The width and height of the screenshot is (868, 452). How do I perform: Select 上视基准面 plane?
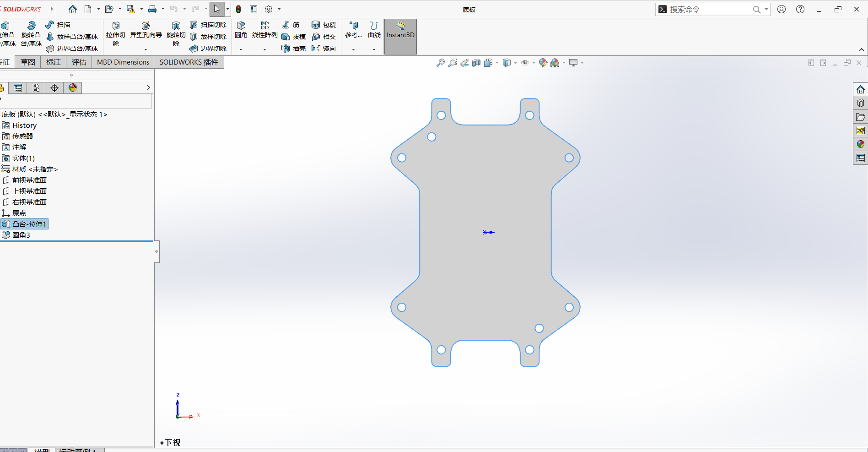[24, 191]
